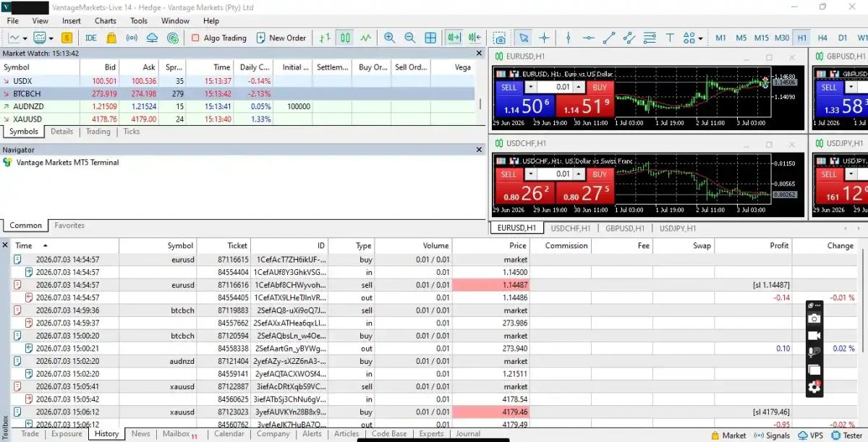Select the crosshair tool
This screenshot has height=442, width=868.
(544, 38)
